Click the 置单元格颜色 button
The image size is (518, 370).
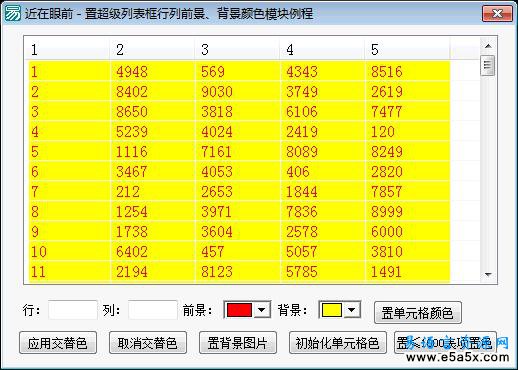pos(418,313)
